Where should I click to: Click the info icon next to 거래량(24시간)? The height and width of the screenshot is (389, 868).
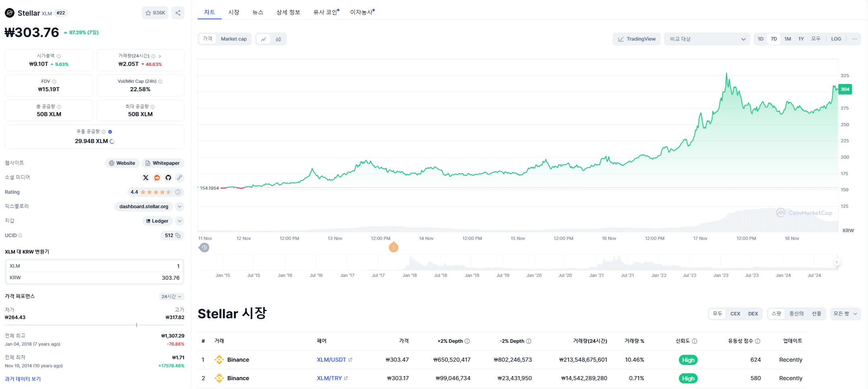(153, 56)
